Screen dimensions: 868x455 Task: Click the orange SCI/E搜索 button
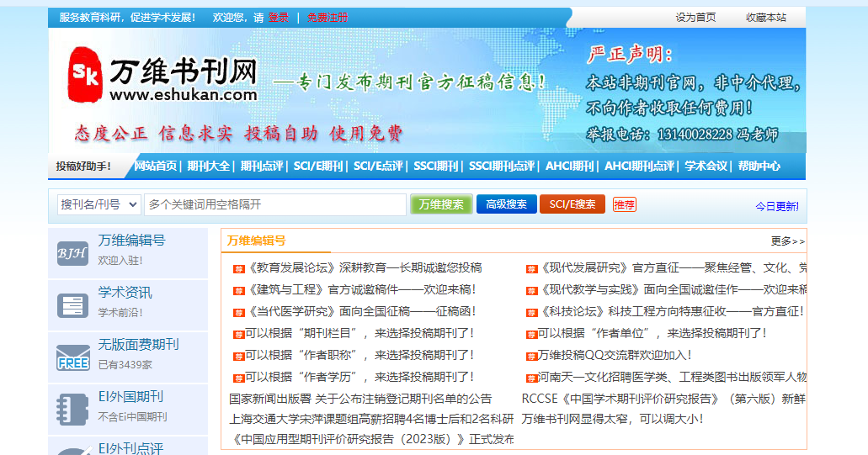[572, 204]
